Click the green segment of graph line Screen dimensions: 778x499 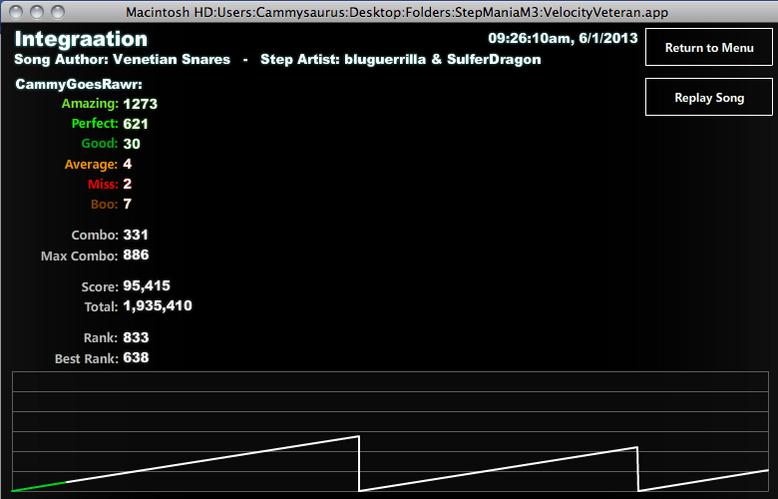(x=39, y=486)
